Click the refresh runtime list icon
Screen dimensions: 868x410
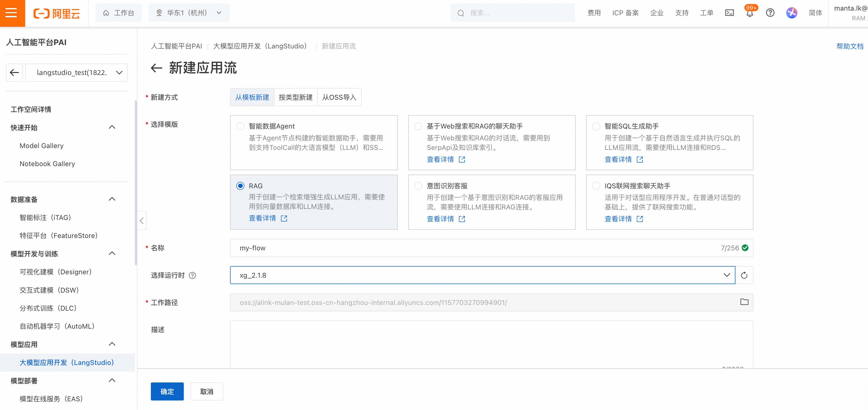click(x=744, y=276)
